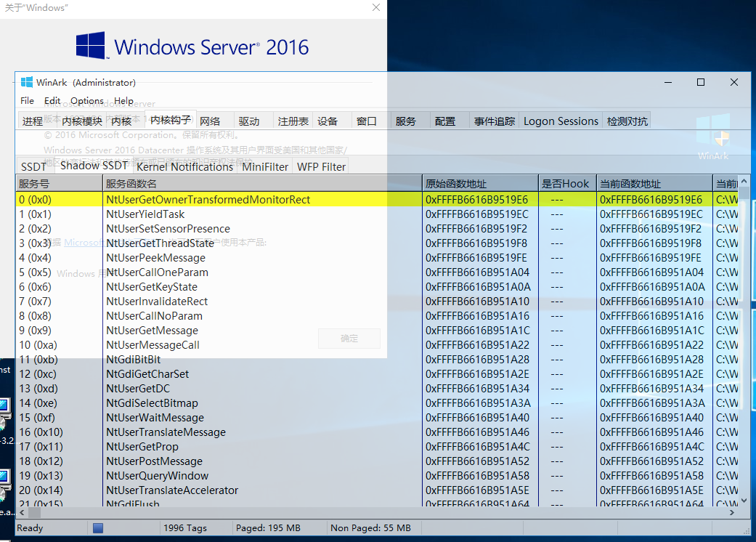Click the horizontal scroll right arrow
This screenshot has width=756, height=542.
[x=733, y=513]
